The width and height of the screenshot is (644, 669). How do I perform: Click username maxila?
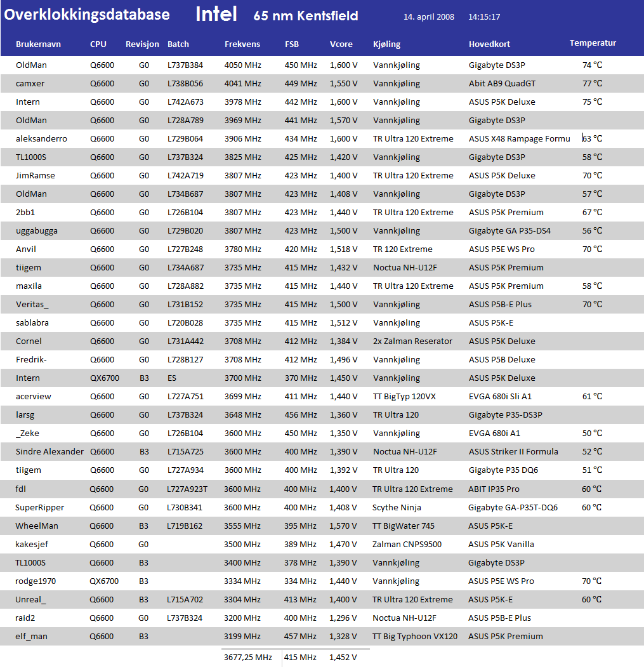coord(29,286)
